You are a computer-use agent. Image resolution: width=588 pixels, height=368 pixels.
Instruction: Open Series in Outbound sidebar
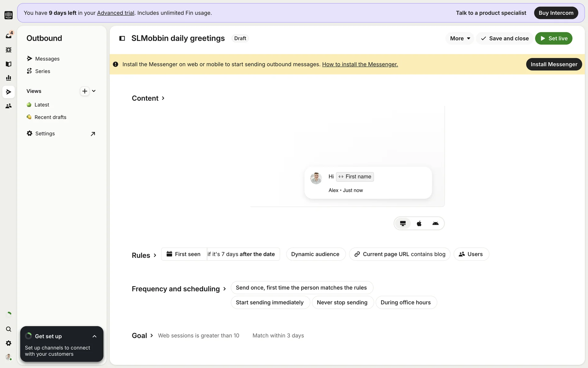[x=43, y=71]
